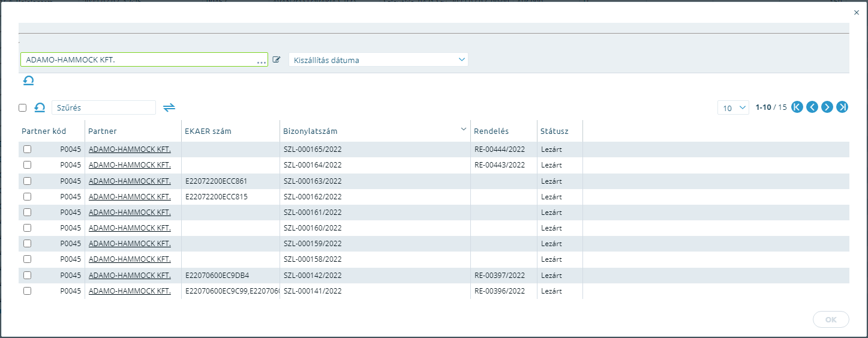
Task: Click the OK button
Action: pos(831,319)
